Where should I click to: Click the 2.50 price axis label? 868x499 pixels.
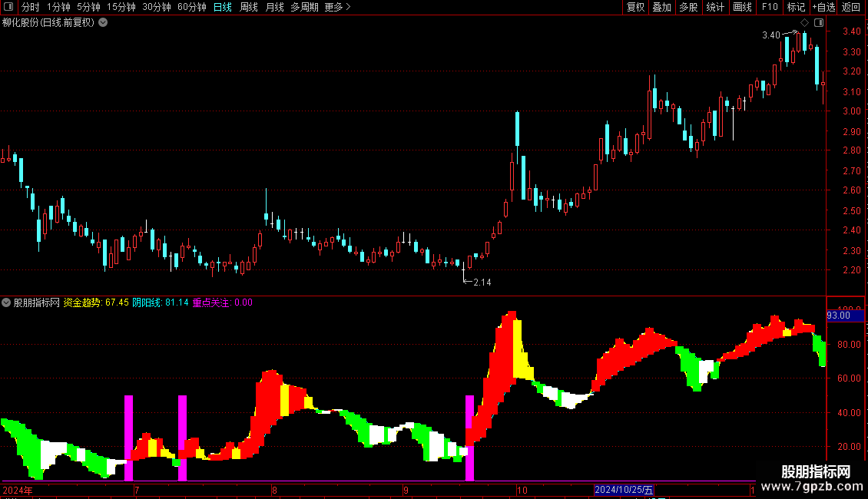click(851, 211)
